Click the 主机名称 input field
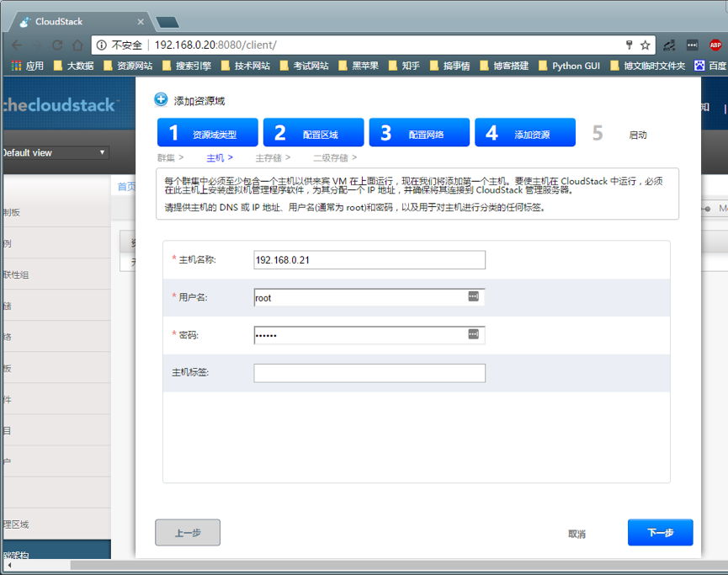The image size is (728, 575). (x=369, y=260)
